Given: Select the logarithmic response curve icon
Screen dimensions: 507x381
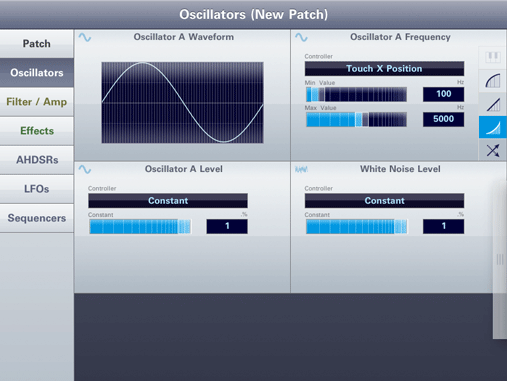Looking at the screenshot, I should pyautogui.click(x=493, y=81).
